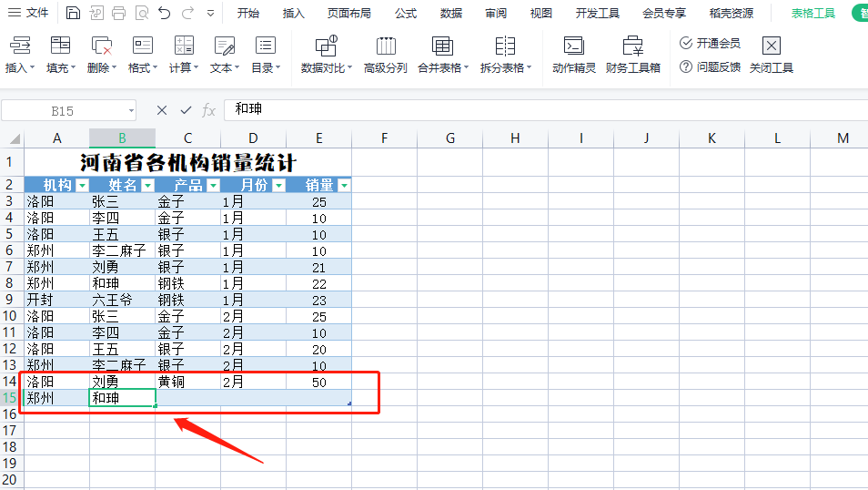Click the 拆分表格 icon

click(505, 46)
